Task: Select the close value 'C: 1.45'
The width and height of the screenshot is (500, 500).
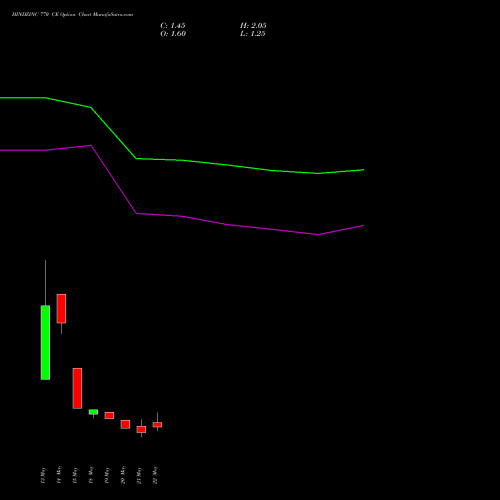Action: coord(173,26)
